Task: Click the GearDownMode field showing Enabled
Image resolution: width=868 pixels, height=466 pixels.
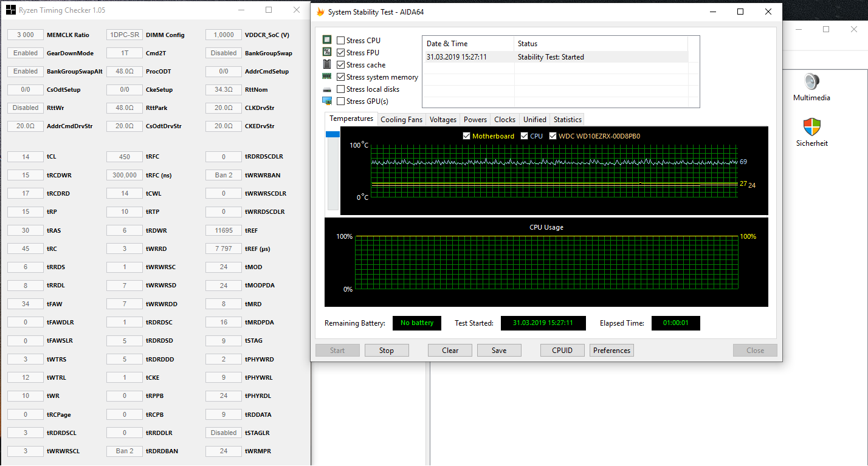Action: tap(26, 53)
